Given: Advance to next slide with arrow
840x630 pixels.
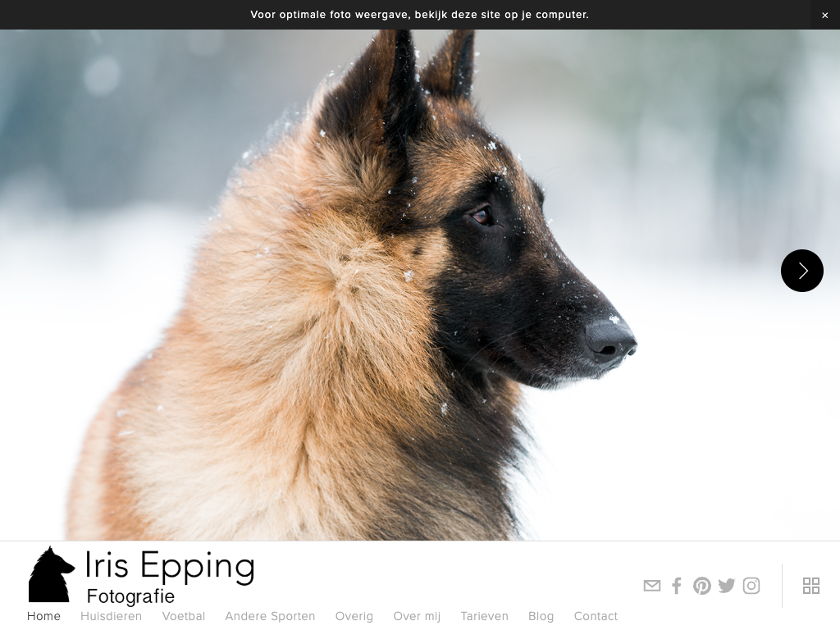Looking at the screenshot, I should click(x=802, y=271).
